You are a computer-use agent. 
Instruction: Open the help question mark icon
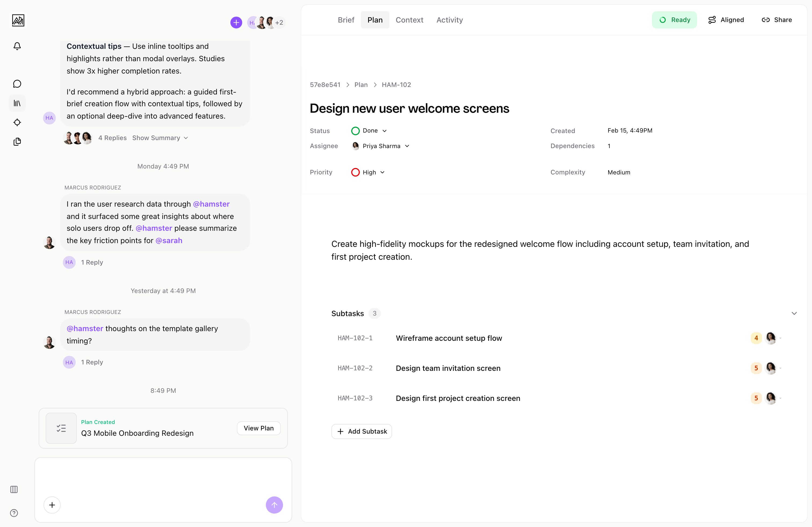pyautogui.click(x=14, y=513)
